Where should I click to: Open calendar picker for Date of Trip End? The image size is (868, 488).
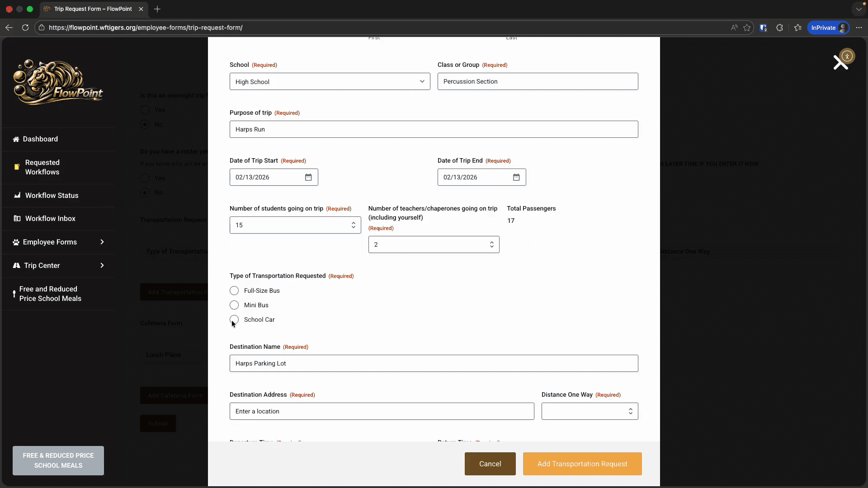pos(516,177)
